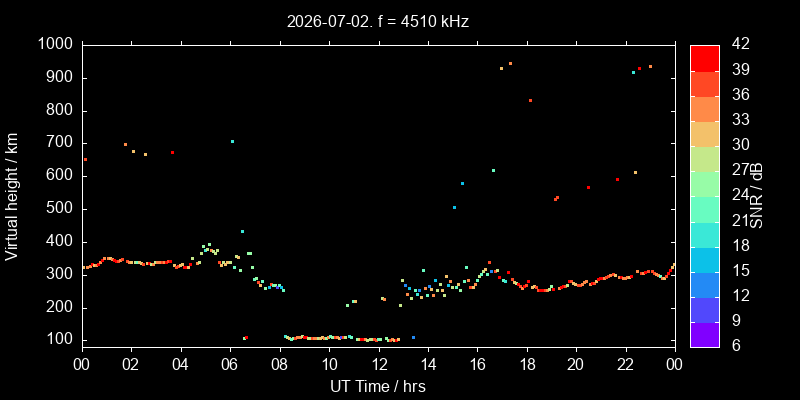The height and width of the screenshot is (400, 800).
Task: Click the 'Virtual height / km' axis label
Action: 12,196
